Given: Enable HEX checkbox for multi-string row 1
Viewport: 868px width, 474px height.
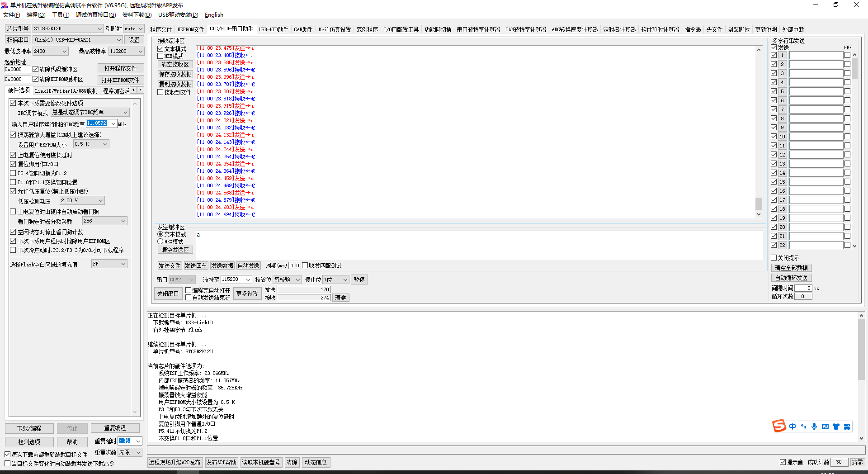Looking at the screenshot, I should click(x=847, y=55).
